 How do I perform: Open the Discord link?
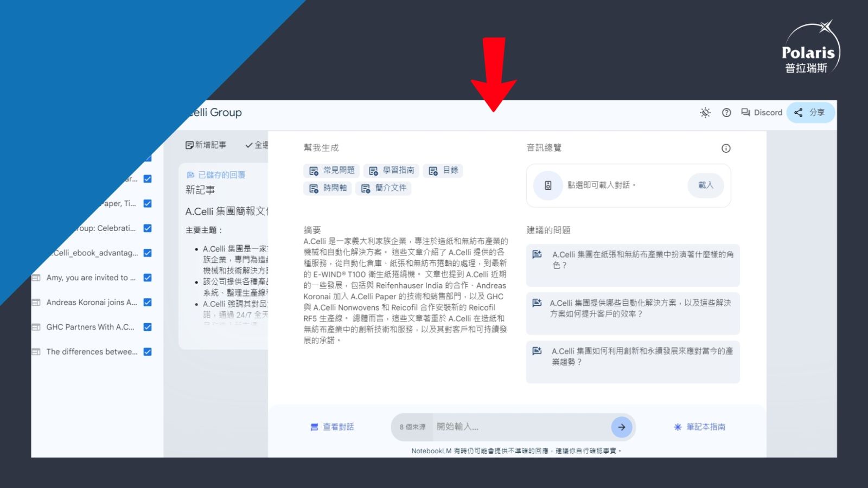[x=762, y=113]
